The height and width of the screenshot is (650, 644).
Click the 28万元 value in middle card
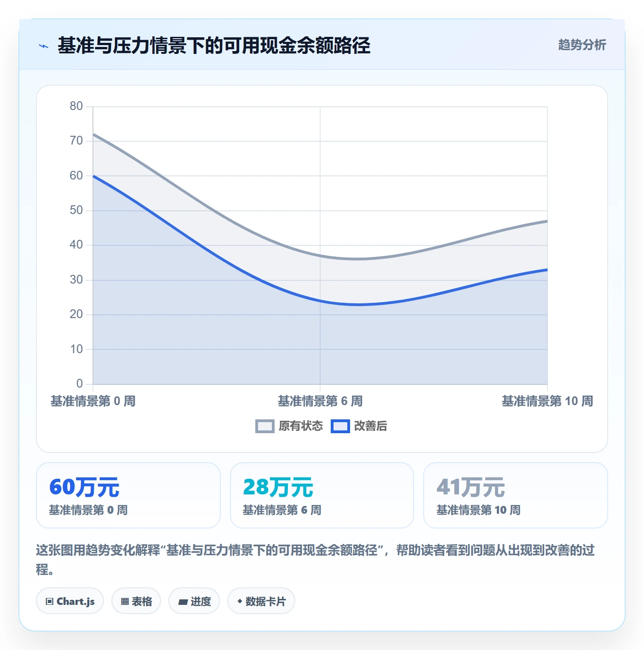[278, 487]
